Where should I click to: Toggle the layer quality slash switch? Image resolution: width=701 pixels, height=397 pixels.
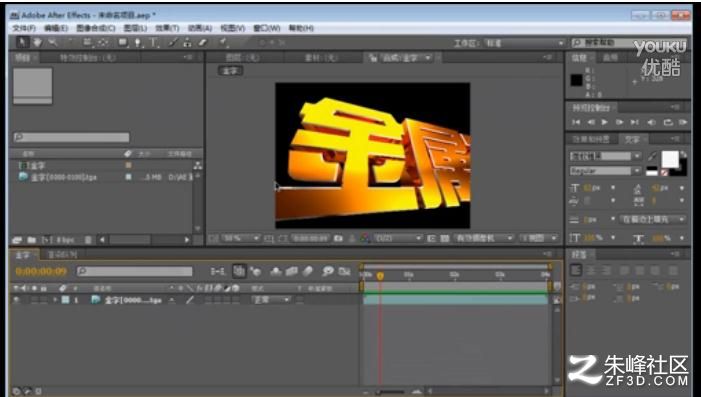click(190, 300)
